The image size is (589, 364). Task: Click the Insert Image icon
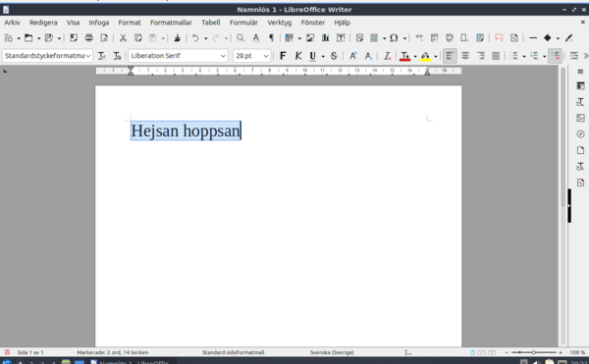tap(310, 38)
